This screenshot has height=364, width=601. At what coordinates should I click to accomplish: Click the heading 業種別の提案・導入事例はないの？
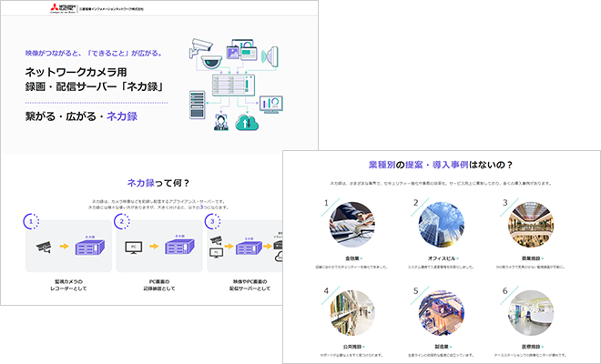pyautogui.click(x=441, y=165)
